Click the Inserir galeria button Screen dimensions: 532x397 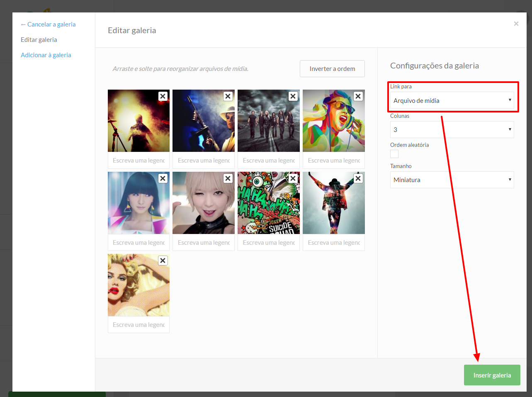click(x=492, y=375)
